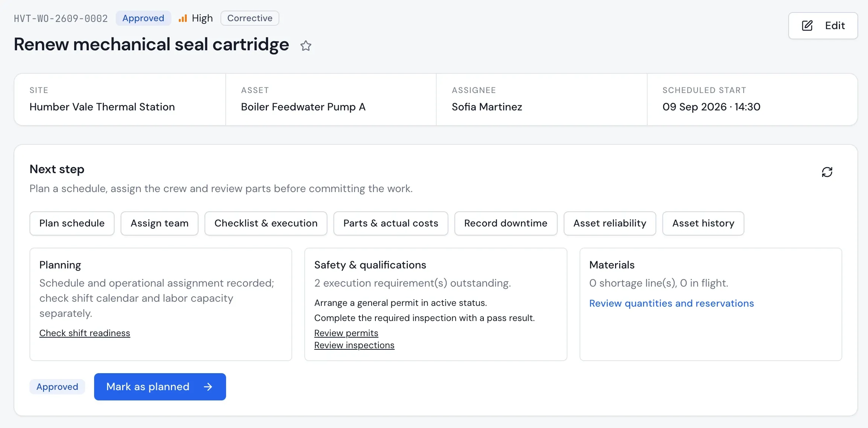This screenshot has width=868, height=428.
Task: Open the Plan schedule action
Action: click(72, 223)
